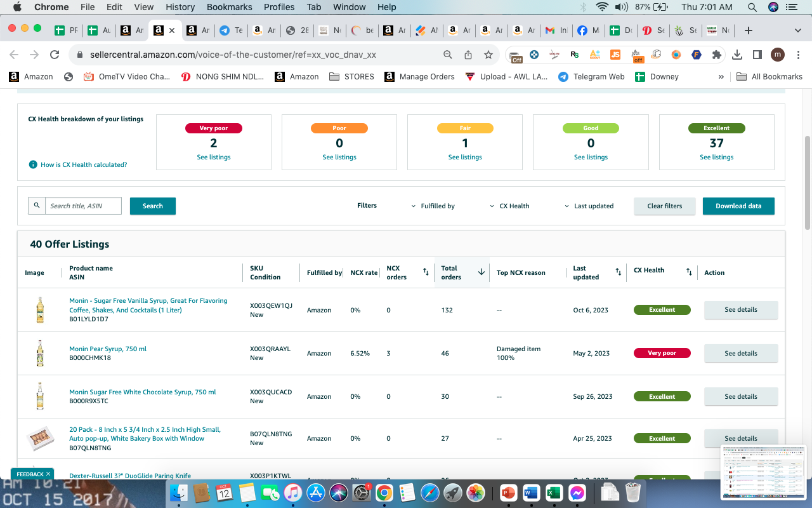The width and height of the screenshot is (812, 508).
Task: Open Photos app in the Dock
Action: [x=476, y=492]
